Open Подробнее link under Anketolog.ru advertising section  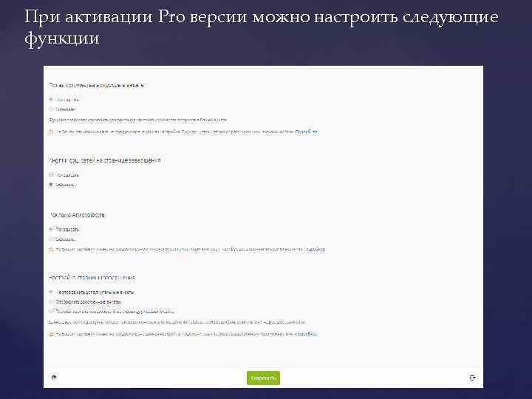pyautogui.click(x=314, y=250)
